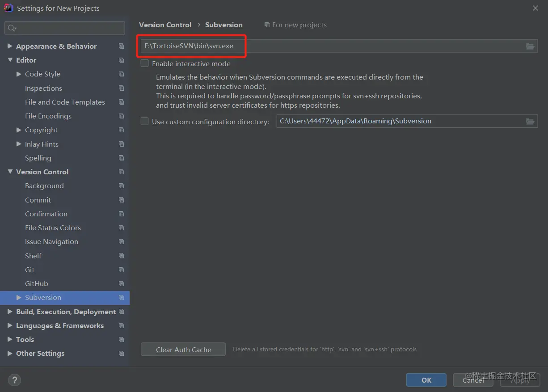This screenshot has width=548, height=392.
Task: Click the project-level icon beside Code Style
Action: pos(121,74)
